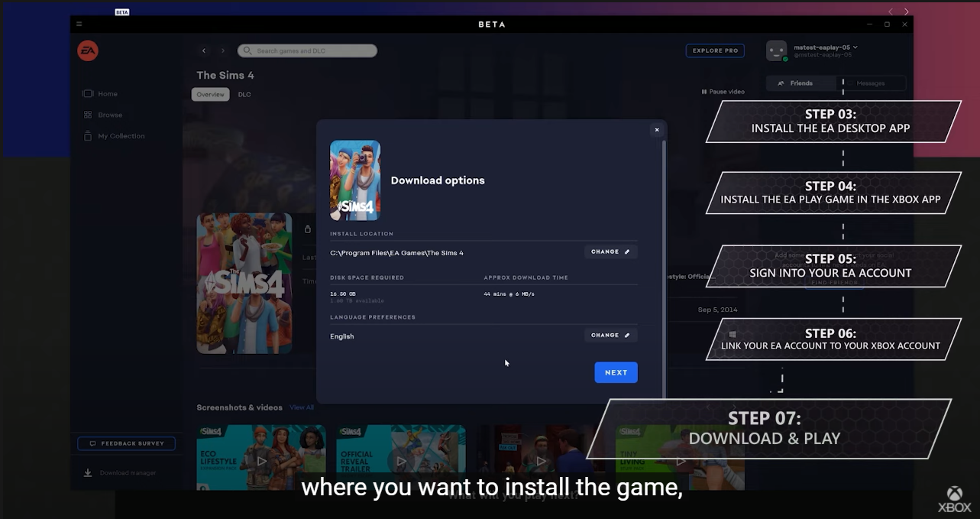Open My Collection in the sidebar
The image size is (980, 519).
(114, 136)
